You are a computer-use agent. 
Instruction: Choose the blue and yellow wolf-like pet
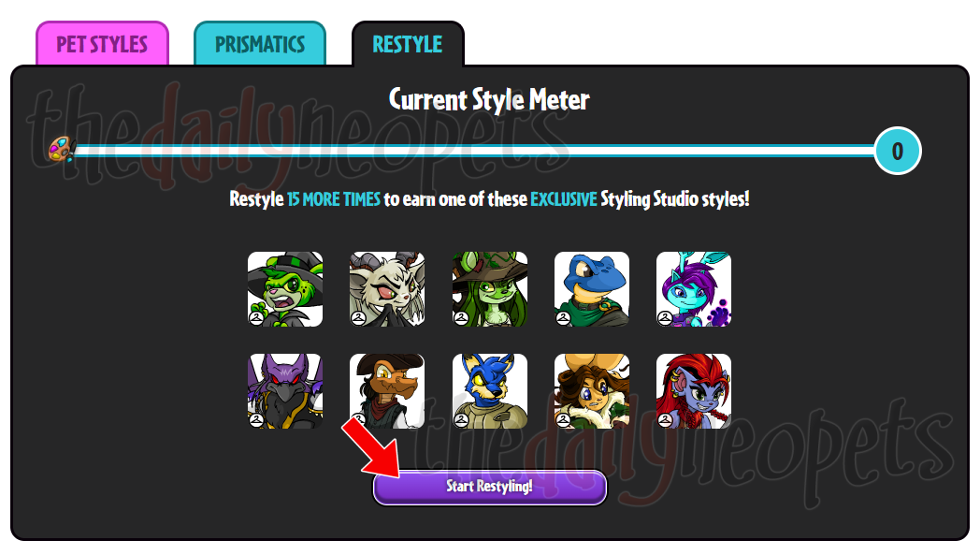(x=489, y=391)
